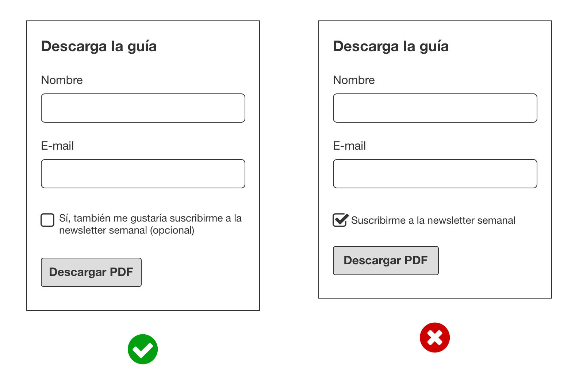The width and height of the screenshot is (579, 392).
Task: Focus the E-mail input in the right form
Action: (435, 174)
